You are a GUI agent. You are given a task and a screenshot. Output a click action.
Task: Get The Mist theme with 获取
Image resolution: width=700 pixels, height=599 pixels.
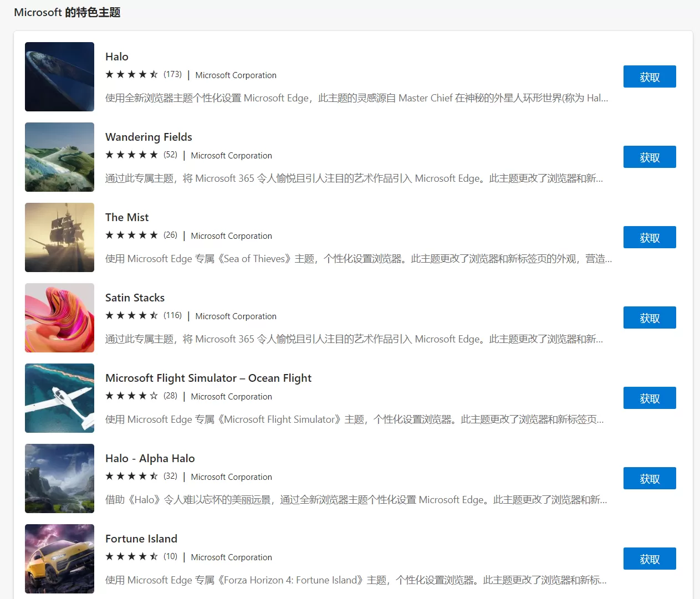click(650, 237)
